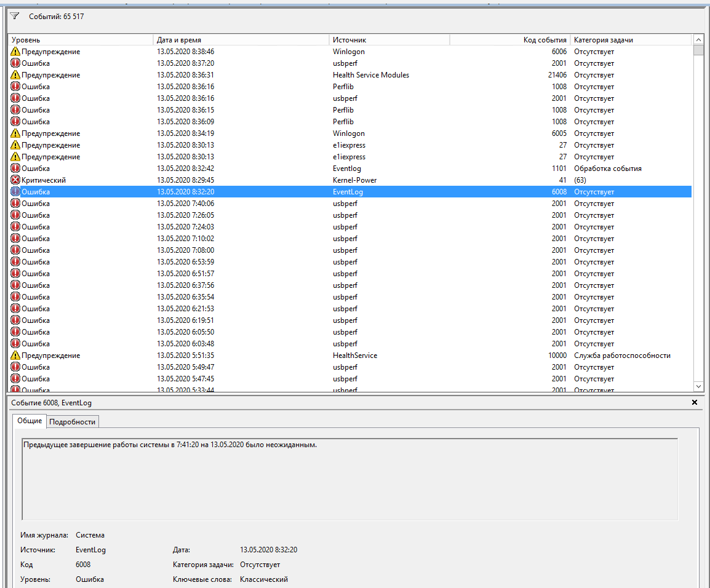
Task: Select event with time 13.05.2020 6:37:56
Action: [186, 285]
